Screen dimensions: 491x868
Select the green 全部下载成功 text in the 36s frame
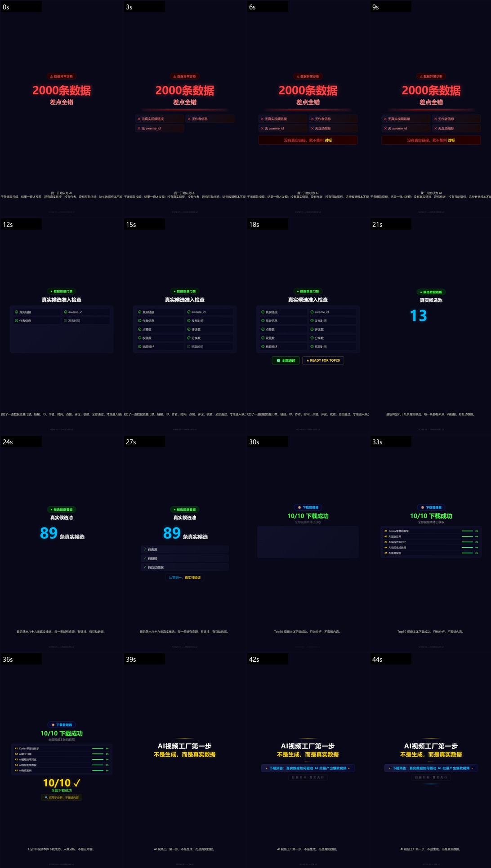pyautogui.click(x=62, y=790)
